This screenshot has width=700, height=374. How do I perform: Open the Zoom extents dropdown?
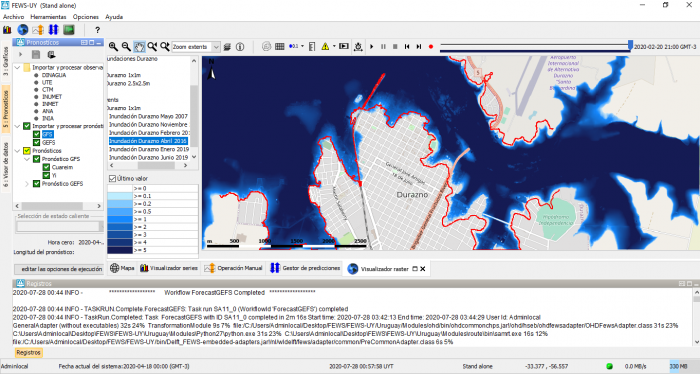point(216,46)
